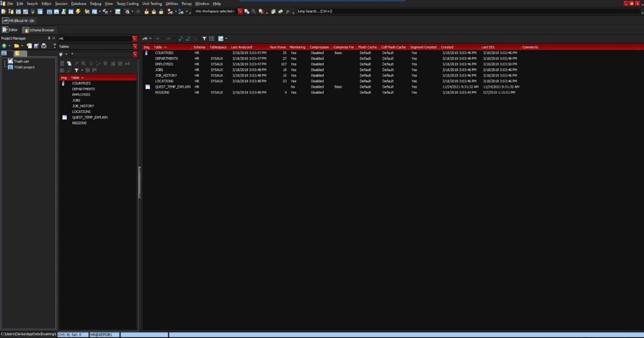644x338 pixels.
Task: Click the search magnifier icon in main toolbar
Action: tap(127, 11)
